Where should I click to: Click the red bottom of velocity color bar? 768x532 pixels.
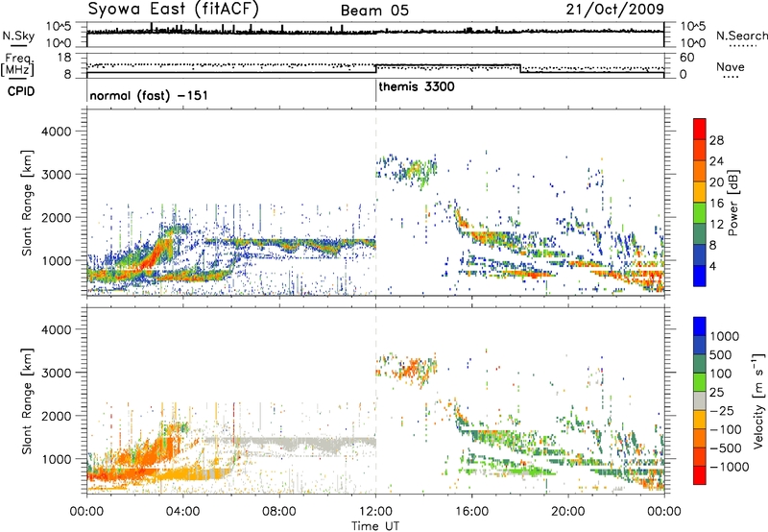click(x=700, y=475)
